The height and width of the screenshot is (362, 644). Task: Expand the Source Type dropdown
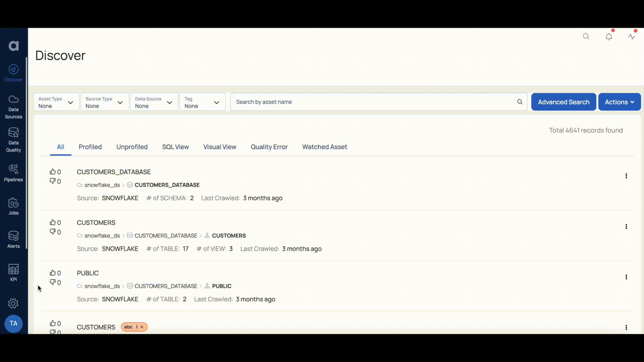pos(105,102)
